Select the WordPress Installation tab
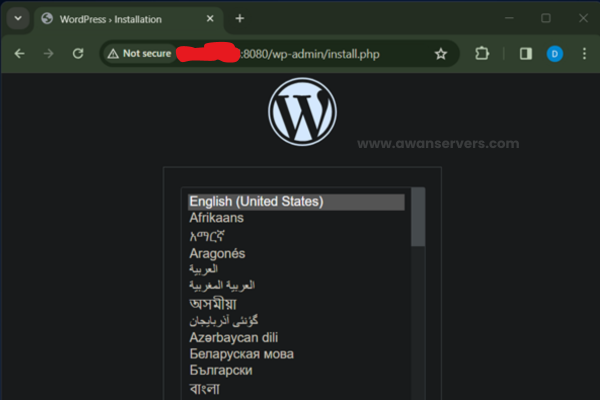The image size is (600, 400). [x=128, y=19]
